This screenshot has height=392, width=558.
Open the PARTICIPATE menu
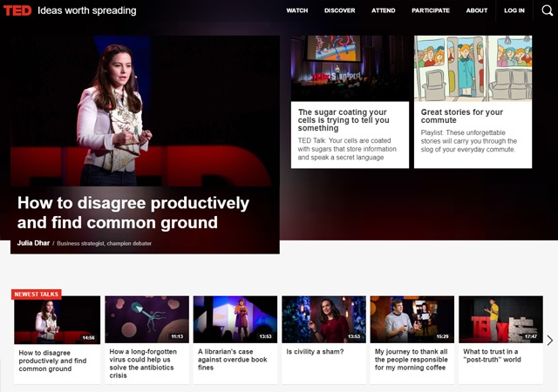coord(431,10)
